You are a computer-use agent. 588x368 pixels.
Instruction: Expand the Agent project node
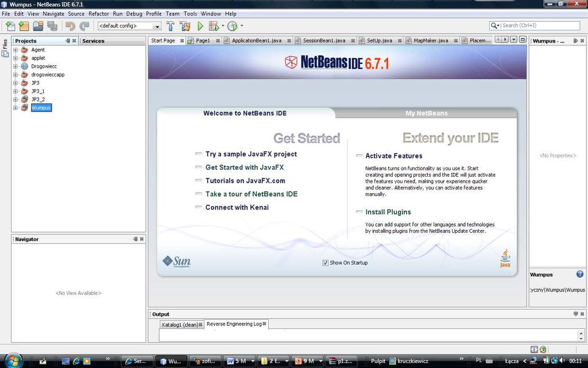[x=16, y=49]
